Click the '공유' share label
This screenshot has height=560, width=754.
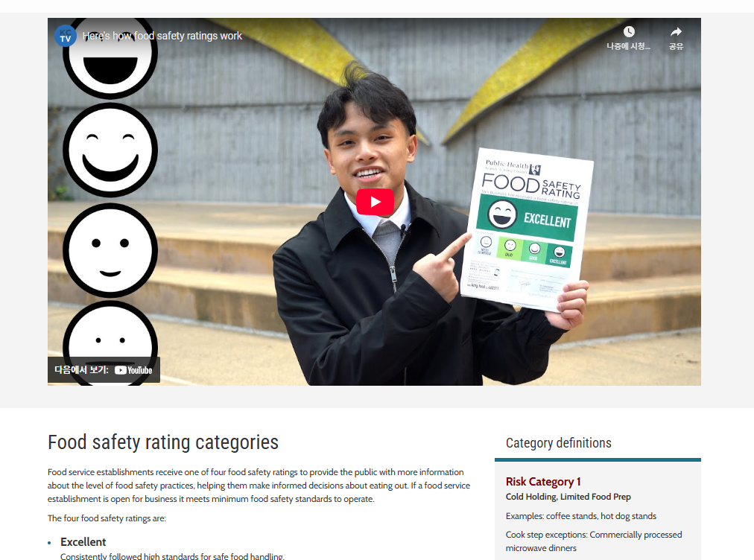[676, 46]
